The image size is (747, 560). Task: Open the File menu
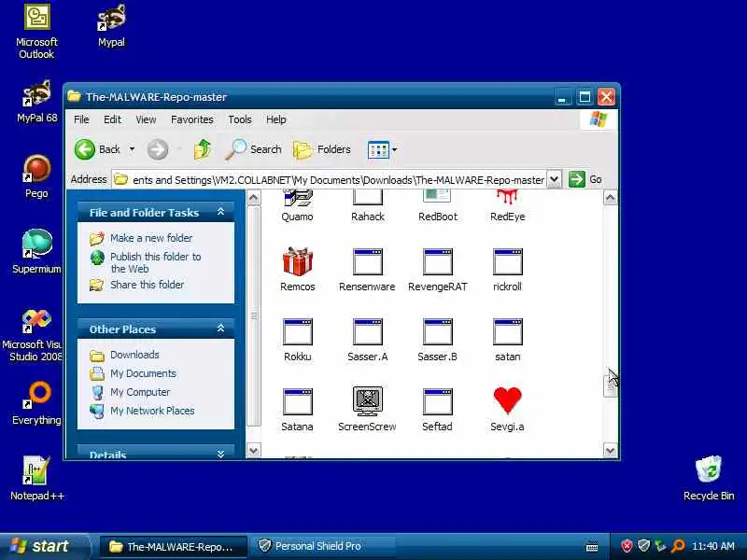(x=81, y=119)
